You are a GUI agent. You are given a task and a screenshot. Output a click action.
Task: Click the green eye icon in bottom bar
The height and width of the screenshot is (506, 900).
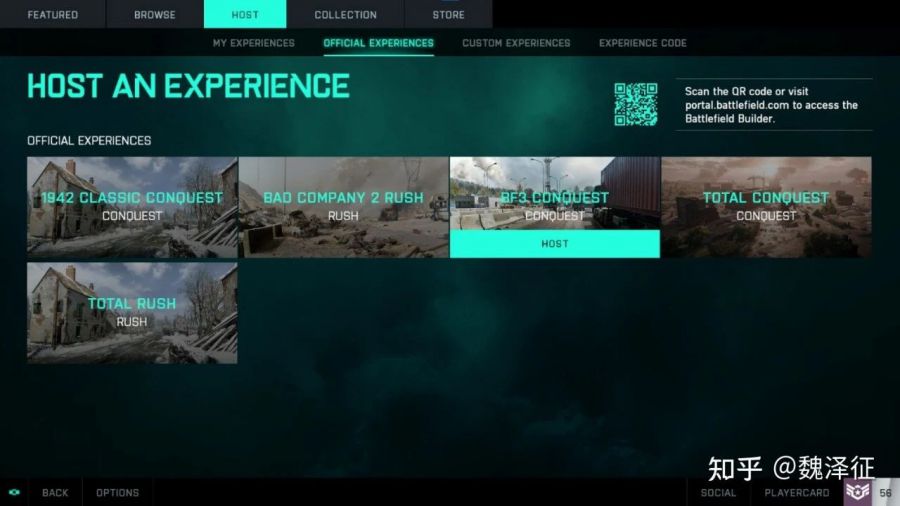click(14, 492)
